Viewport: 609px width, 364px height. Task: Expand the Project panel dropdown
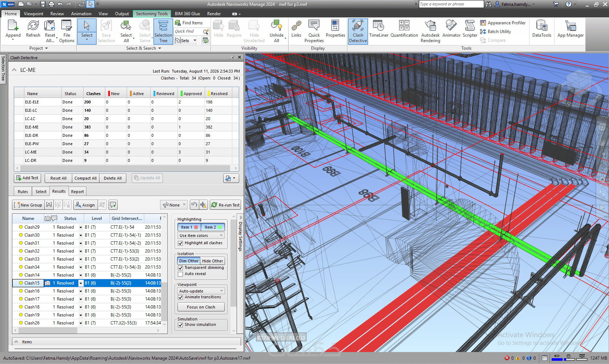pos(38,48)
